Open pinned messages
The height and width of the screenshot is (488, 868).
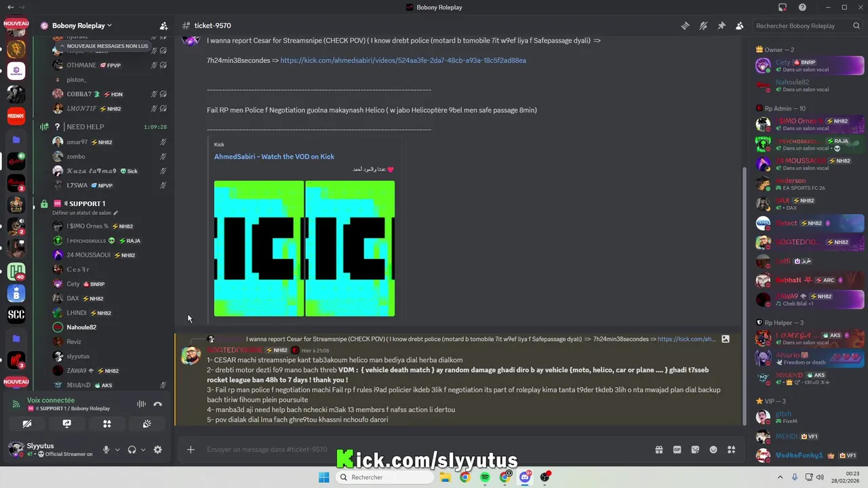[x=722, y=26]
